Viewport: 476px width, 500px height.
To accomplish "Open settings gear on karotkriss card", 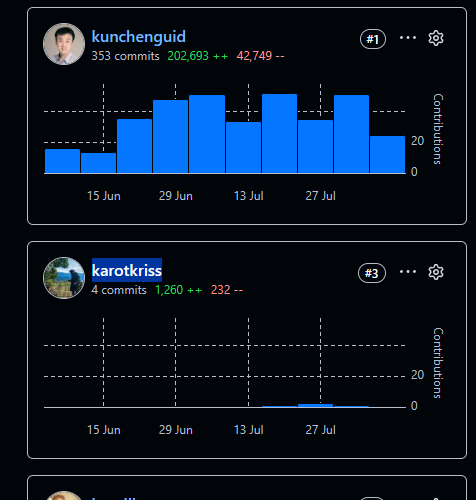I will click(x=436, y=272).
